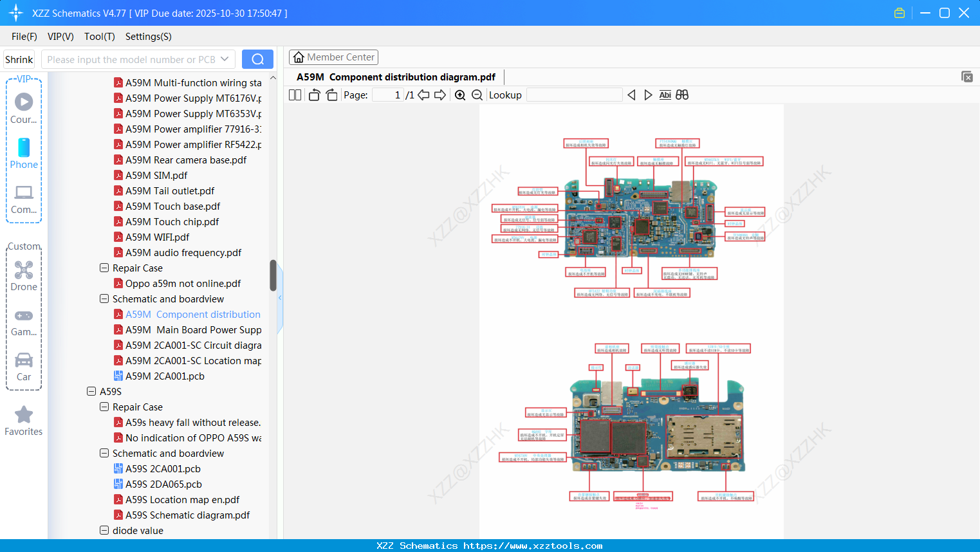
Task: Collapse Repair Case folder under A59S
Action: click(104, 407)
